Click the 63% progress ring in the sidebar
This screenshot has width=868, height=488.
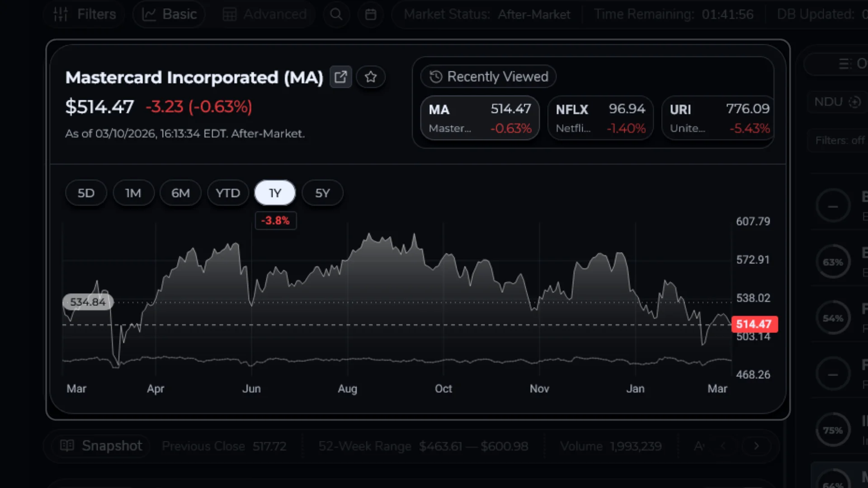(x=833, y=261)
